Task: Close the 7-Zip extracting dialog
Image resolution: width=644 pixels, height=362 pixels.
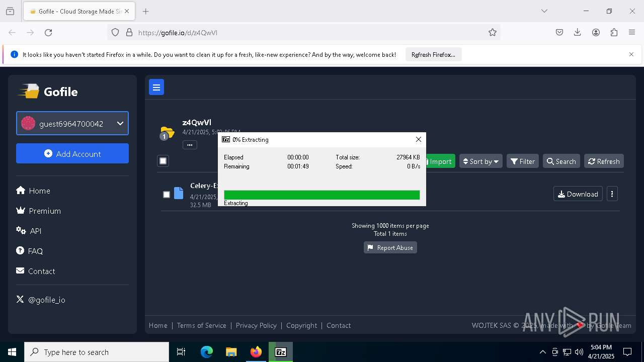Action: pyautogui.click(x=418, y=139)
